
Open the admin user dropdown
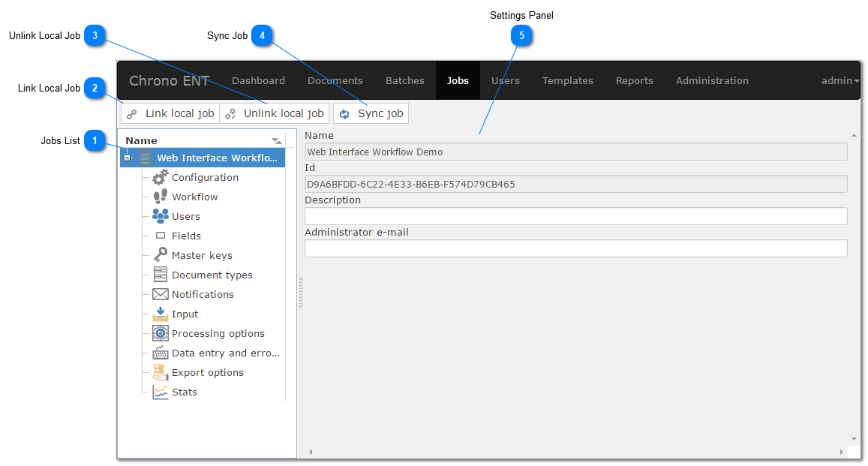839,81
